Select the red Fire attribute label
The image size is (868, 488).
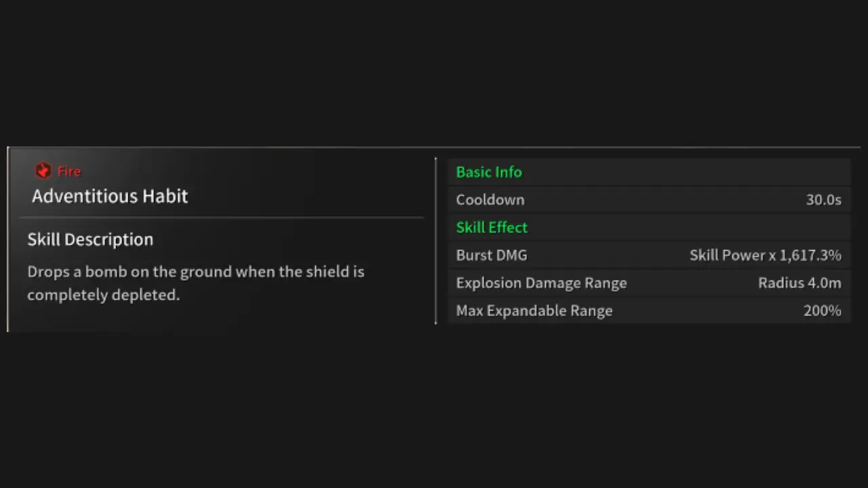(69, 171)
